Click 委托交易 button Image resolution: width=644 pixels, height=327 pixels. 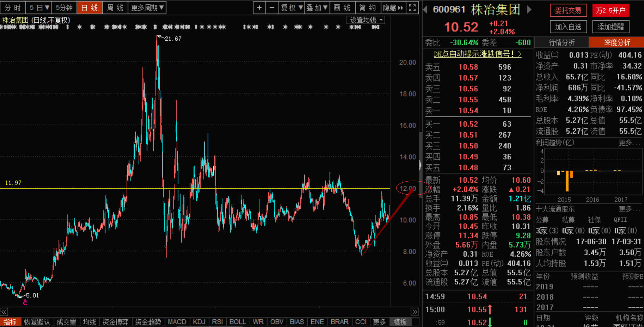(x=568, y=11)
